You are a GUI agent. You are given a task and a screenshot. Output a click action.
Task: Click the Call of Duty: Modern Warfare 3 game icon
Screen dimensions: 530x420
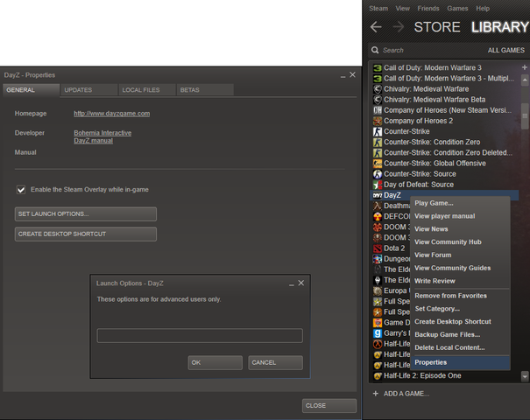pos(378,68)
